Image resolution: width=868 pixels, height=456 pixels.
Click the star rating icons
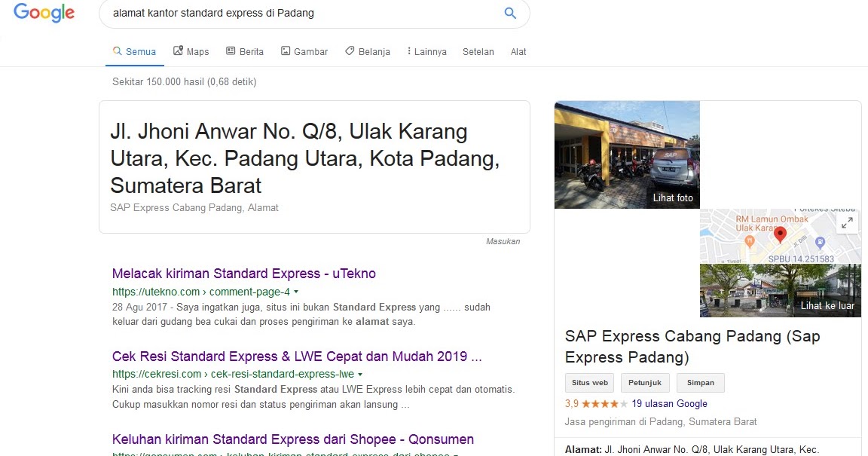pos(605,404)
